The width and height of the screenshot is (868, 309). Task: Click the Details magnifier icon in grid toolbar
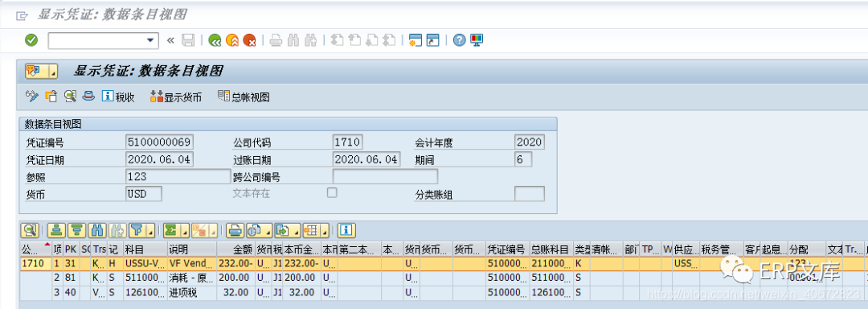click(30, 230)
